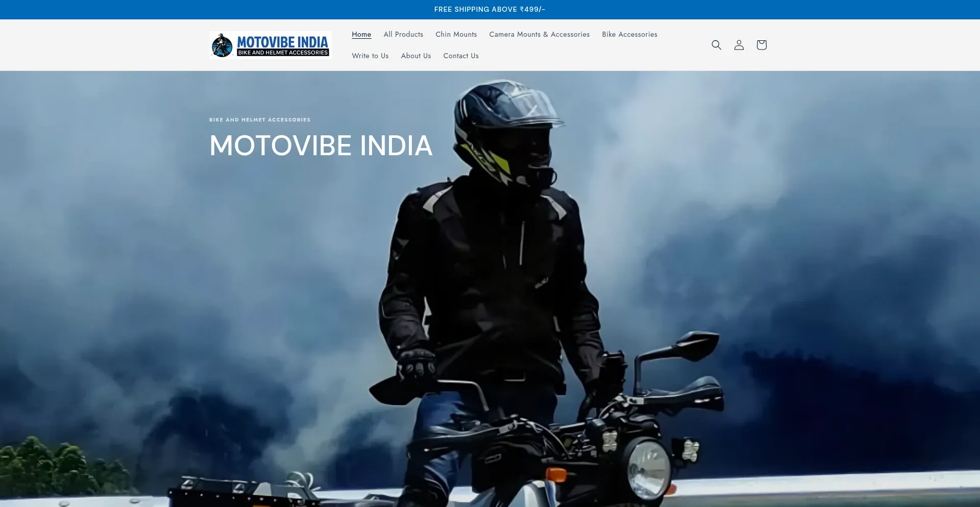Open the shopping cart icon
This screenshot has width=980, height=507.
(x=761, y=45)
